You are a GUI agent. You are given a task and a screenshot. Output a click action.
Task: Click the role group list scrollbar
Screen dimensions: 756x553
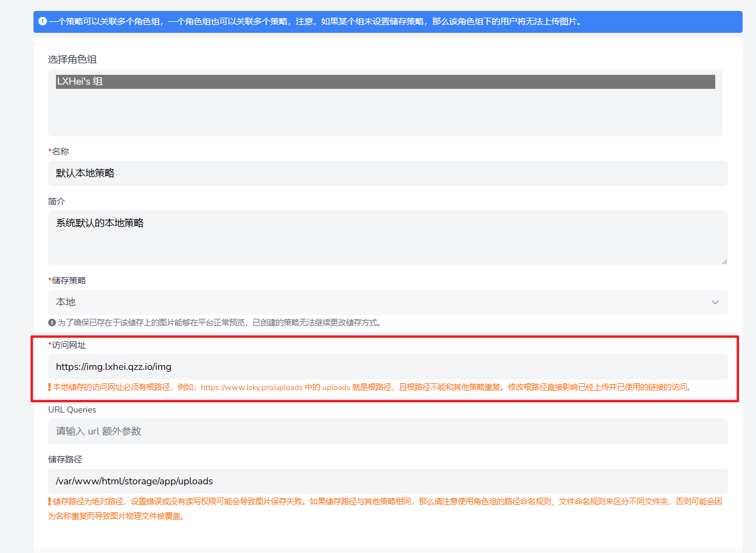pyautogui.click(x=724, y=102)
